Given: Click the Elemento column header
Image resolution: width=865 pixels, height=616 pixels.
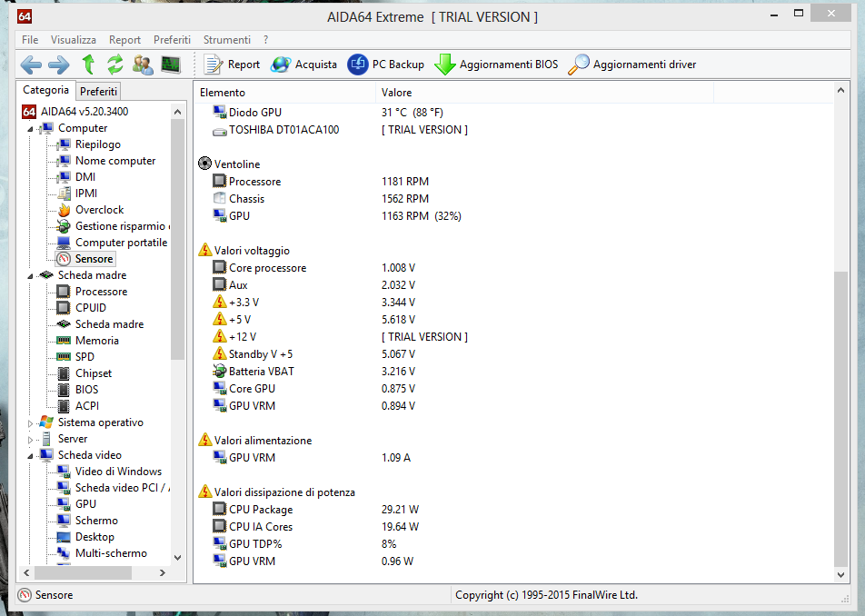Looking at the screenshot, I should point(284,92).
